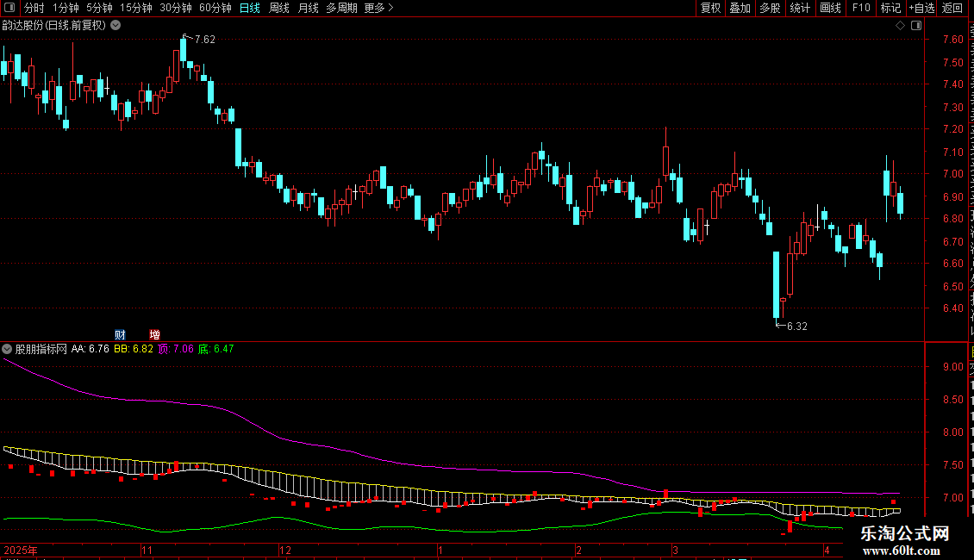
Task: Switch to 60分钟 chart period
Action: point(215,8)
